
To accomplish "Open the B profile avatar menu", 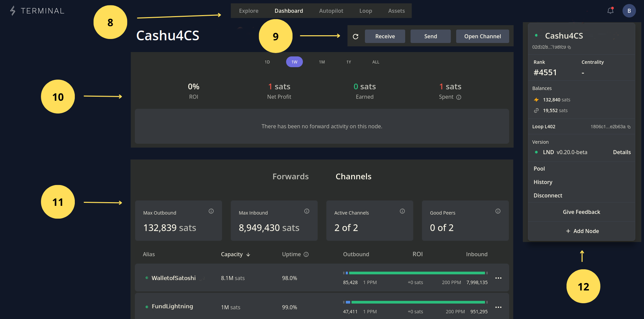I will [629, 10].
